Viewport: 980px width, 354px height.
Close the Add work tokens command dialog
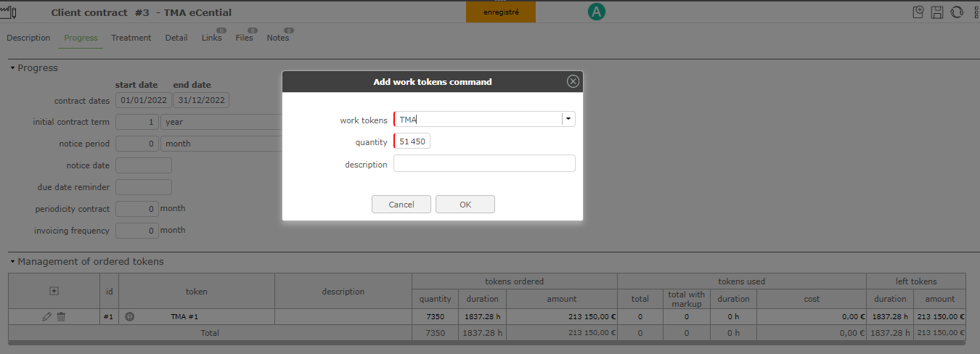(573, 82)
